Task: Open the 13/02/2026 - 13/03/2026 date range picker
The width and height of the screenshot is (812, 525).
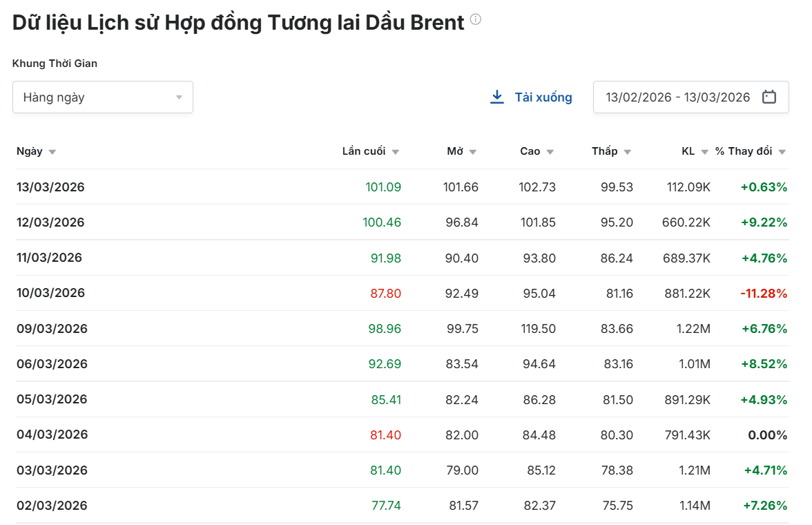Action: pyautogui.click(x=677, y=97)
